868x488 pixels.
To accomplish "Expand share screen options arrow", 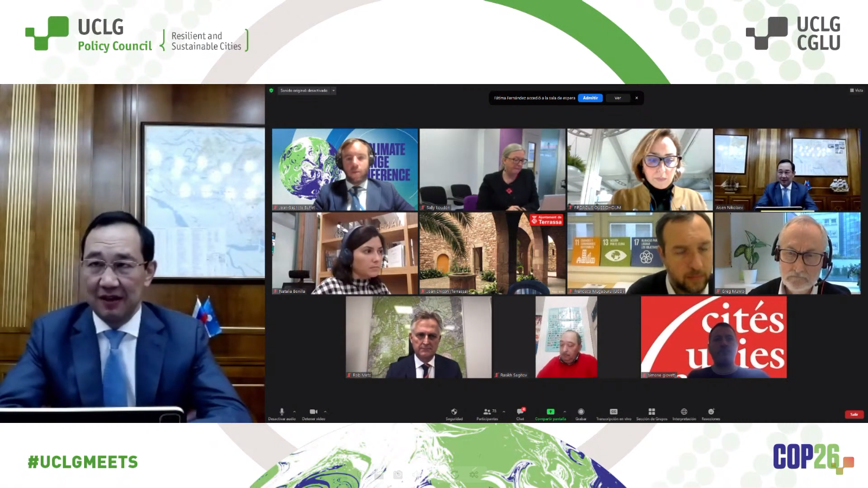I will click(565, 412).
